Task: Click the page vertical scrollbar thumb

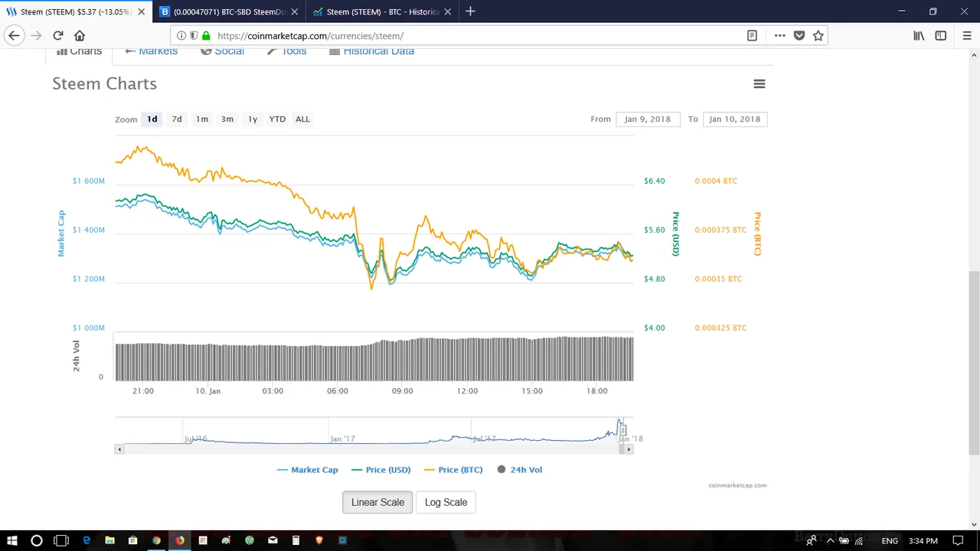Action: coord(974,363)
